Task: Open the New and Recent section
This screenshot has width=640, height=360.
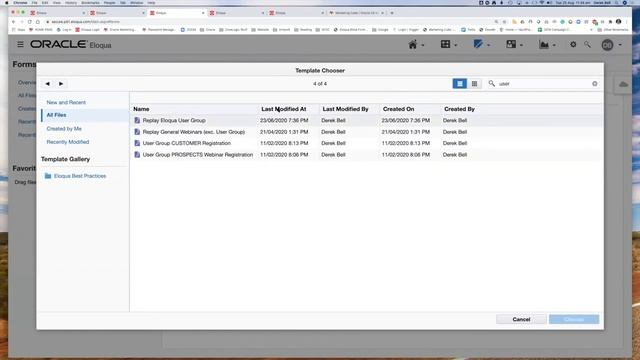Action: 66,102
